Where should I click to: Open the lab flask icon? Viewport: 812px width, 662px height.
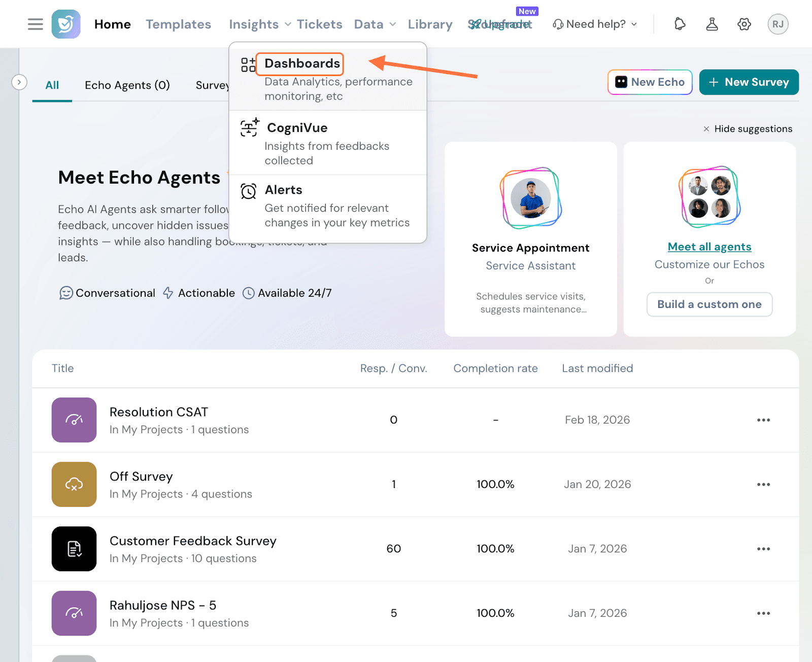coord(712,24)
